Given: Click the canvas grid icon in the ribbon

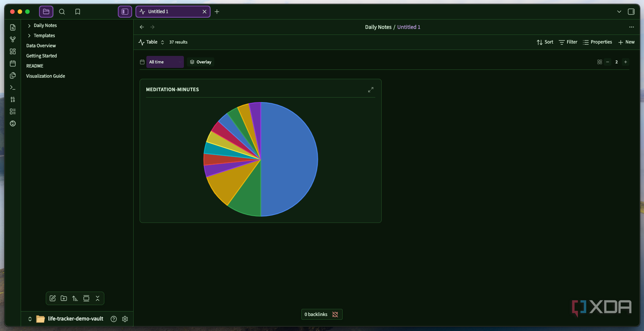Looking at the screenshot, I should coord(13,51).
